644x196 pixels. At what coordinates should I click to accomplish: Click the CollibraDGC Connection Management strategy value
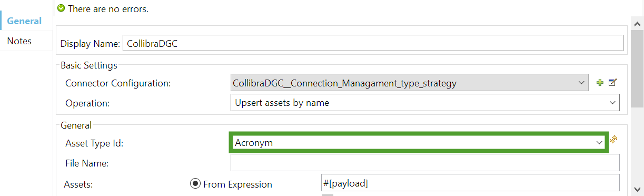click(x=344, y=83)
